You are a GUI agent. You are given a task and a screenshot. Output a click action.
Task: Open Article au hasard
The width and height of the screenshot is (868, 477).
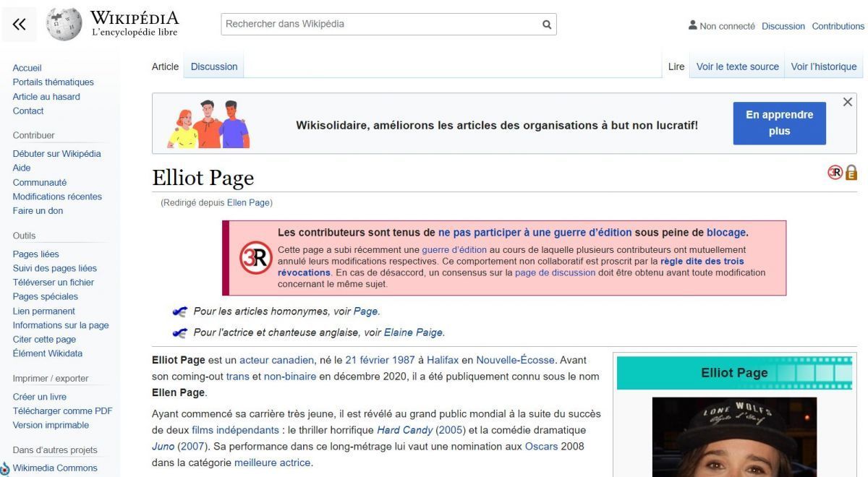(46, 97)
